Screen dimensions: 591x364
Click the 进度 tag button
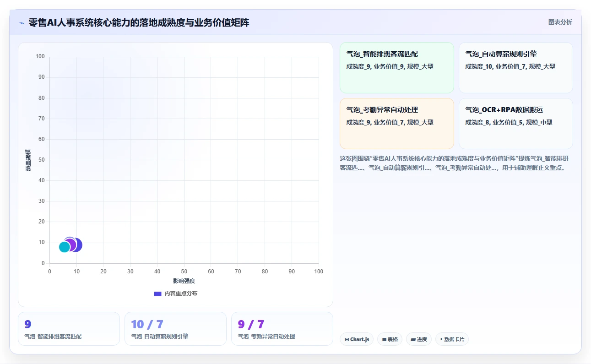[x=419, y=339]
